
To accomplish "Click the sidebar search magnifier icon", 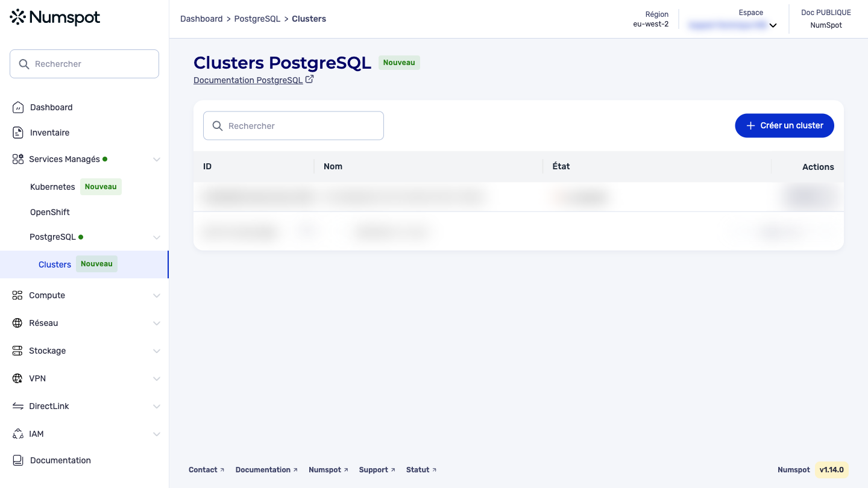I will coord(24,64).
